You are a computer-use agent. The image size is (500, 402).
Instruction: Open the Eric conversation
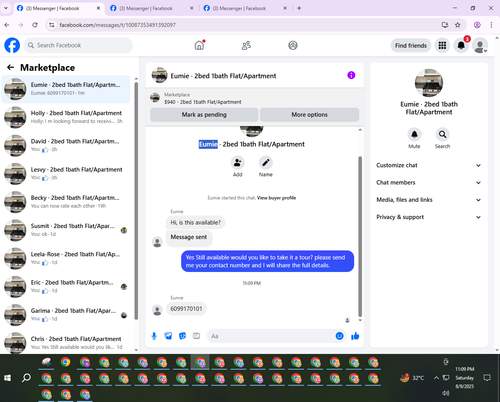point(66,286)
